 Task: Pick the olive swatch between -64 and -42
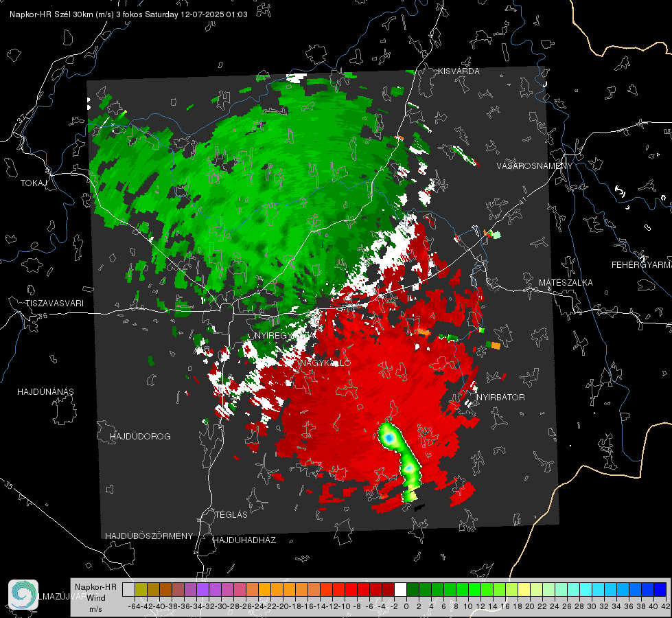(x=141, y=589)
